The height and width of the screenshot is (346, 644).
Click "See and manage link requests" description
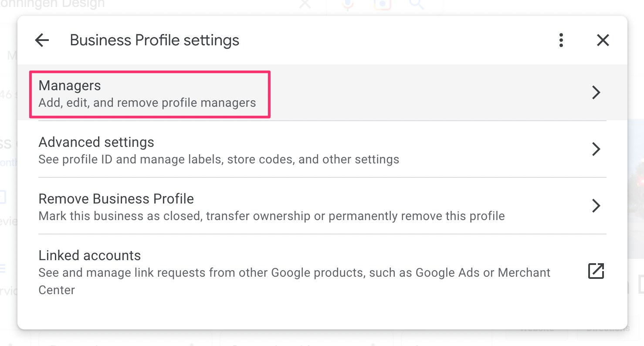(x=294, y=273)
